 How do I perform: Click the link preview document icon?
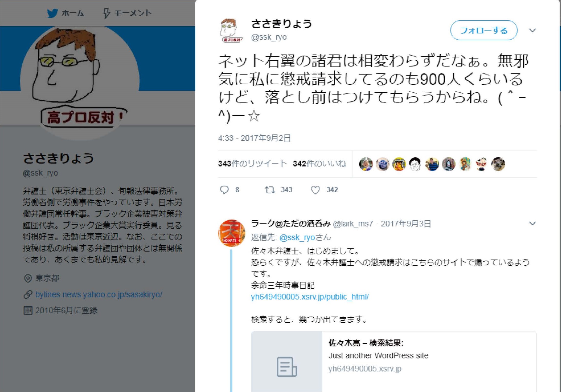[287, 367]
